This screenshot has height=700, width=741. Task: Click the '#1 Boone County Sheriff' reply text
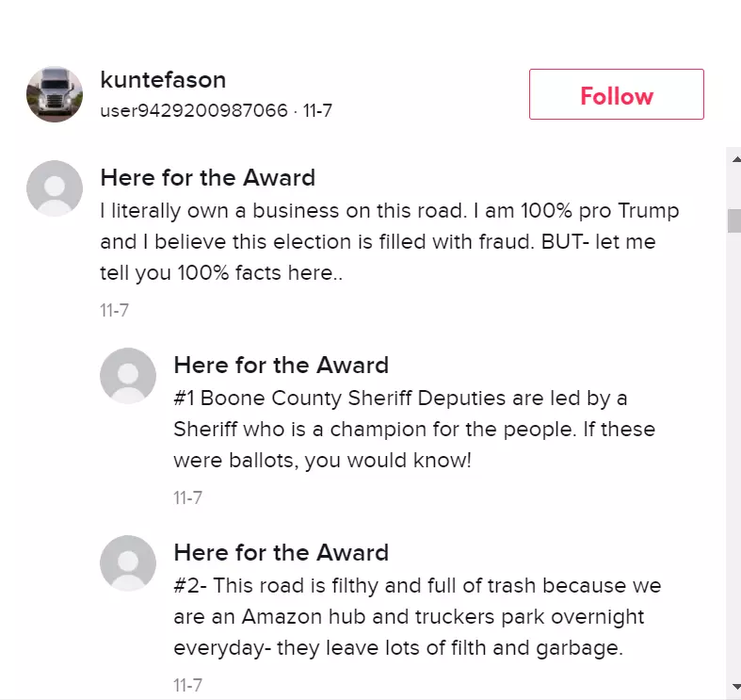click(414, 429)
